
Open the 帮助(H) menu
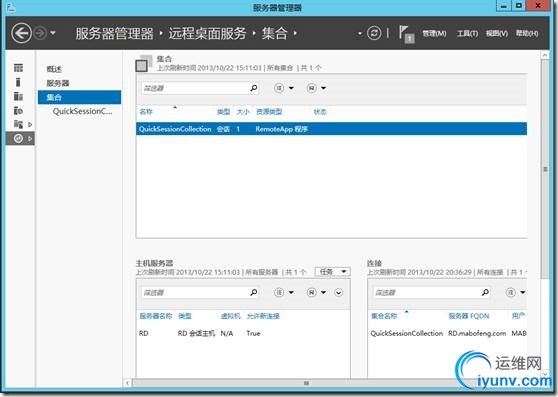click(x=527, y=33)
